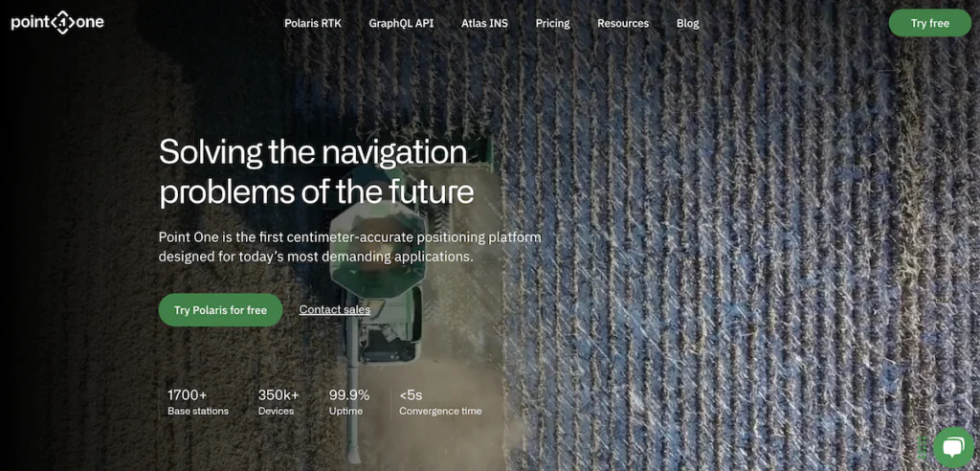The height and width of the screenshot is (471, 980).
Task: Click the crop rows background image
Action: point(738,250)
